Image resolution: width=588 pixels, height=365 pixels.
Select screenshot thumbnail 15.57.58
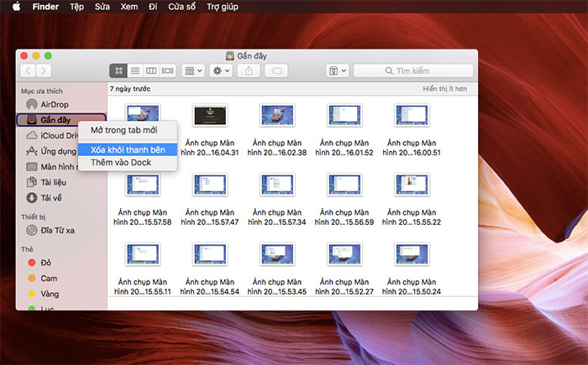point(143,185)
